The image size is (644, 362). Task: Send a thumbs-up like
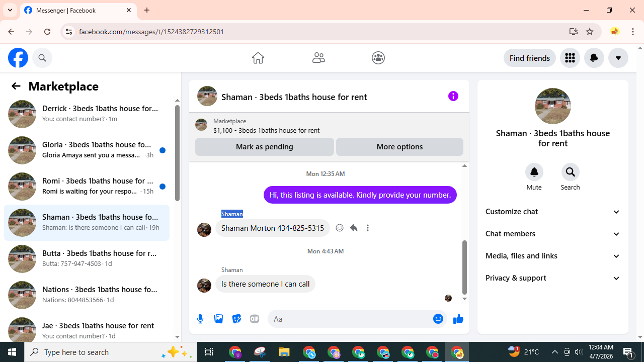tap(458, 319)
